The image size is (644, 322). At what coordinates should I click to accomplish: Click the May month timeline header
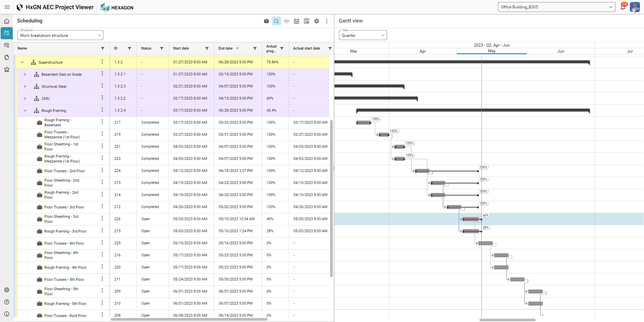[491, 51]
